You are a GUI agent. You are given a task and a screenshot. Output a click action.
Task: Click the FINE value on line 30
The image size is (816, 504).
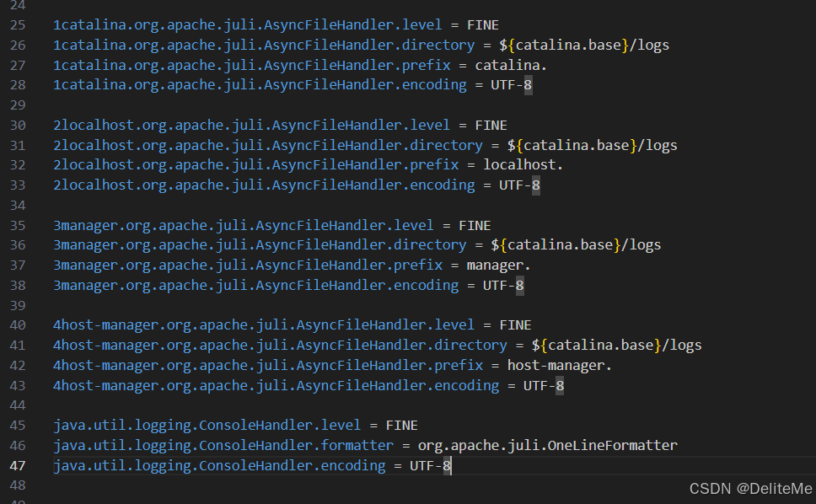click(491, 126)
